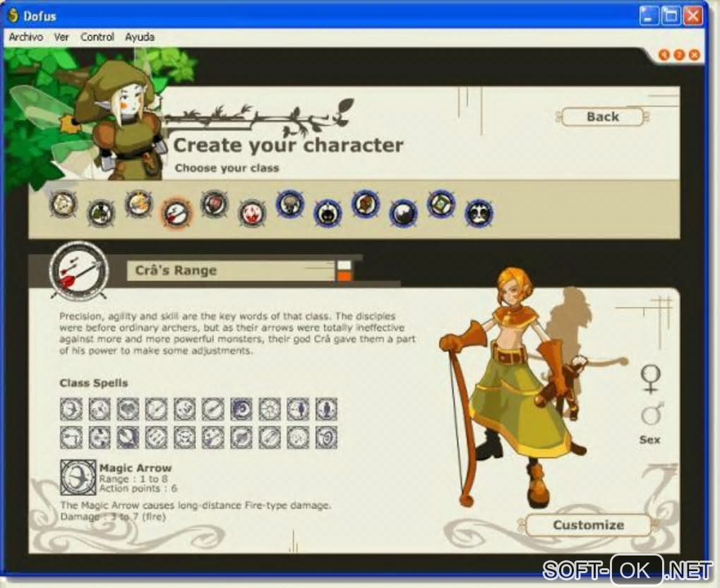Click the bullseye target spell icon

pos(327,438)
